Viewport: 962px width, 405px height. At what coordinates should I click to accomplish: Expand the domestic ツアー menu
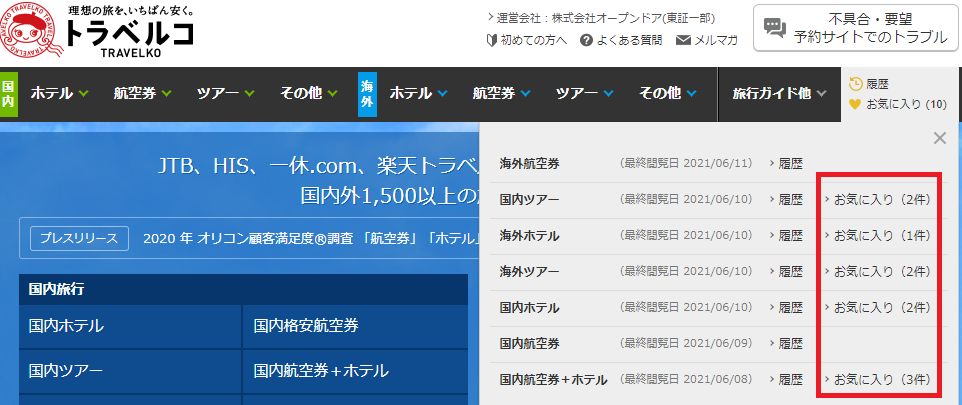226,94
